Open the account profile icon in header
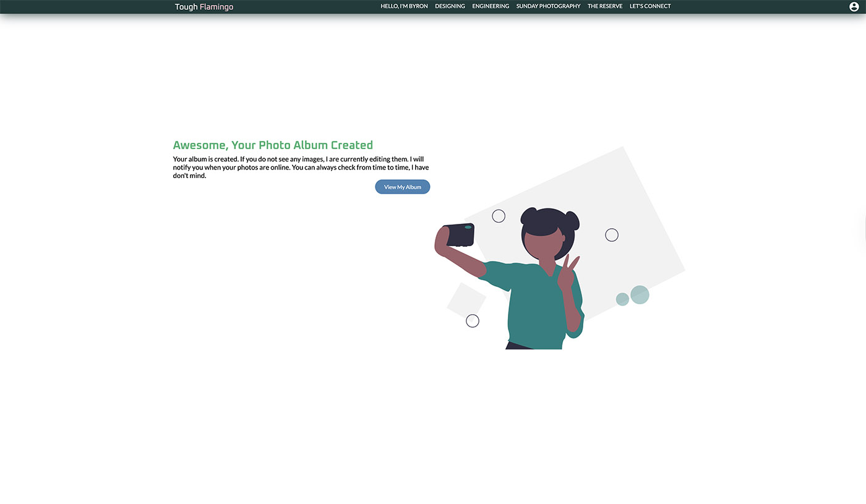866x504 pixels. pos(854,7)
